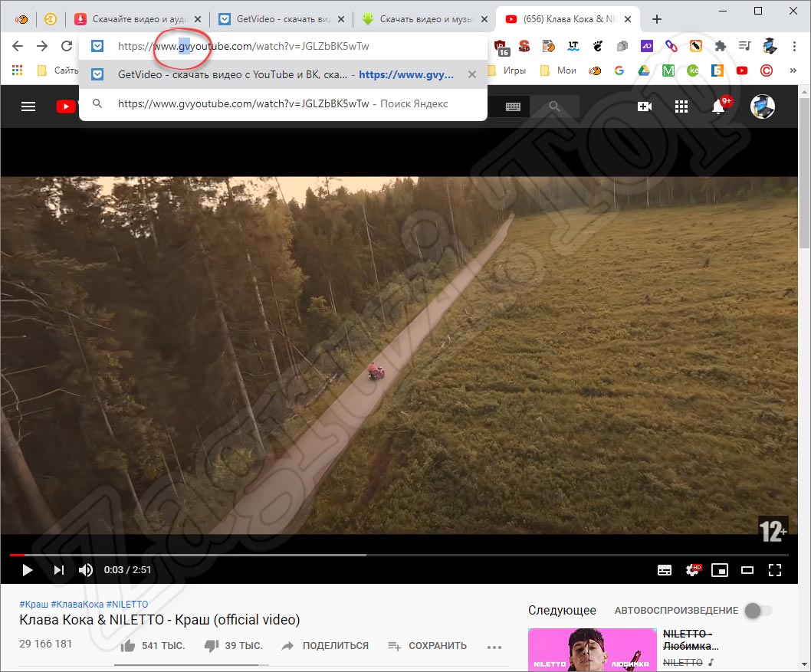Viewport: 811px width, 672px height.
Task: Open the Chrome extensions puzzle menu
Action: (x=720, y=46)
